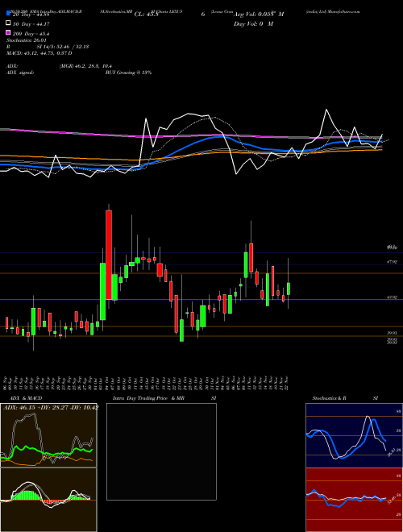Click the ADX (MGR) 46.2, 28.3, 10.4 values
Screen dimensions: 403x532
pyautogui.click(x=85, y=66)
